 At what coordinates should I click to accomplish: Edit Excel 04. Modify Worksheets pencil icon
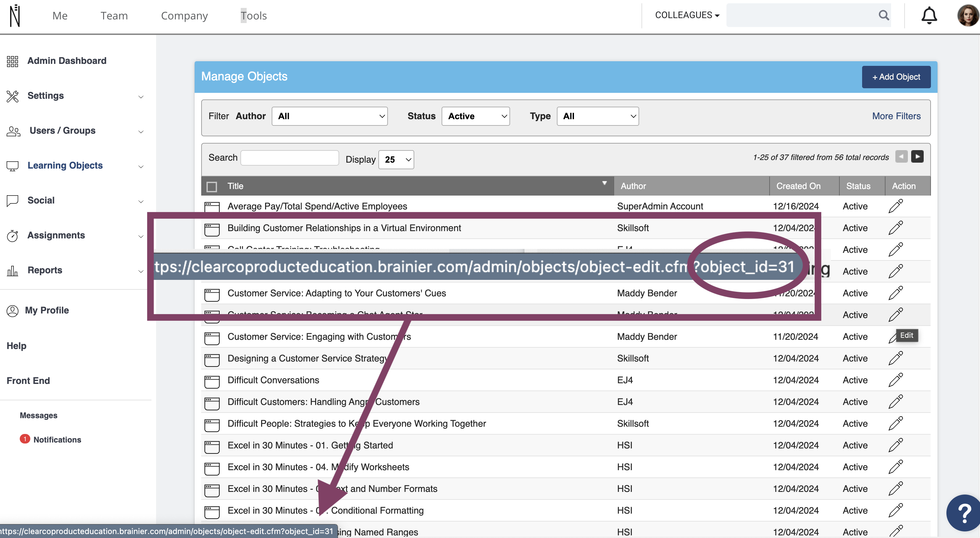click(x=896, y=467)
